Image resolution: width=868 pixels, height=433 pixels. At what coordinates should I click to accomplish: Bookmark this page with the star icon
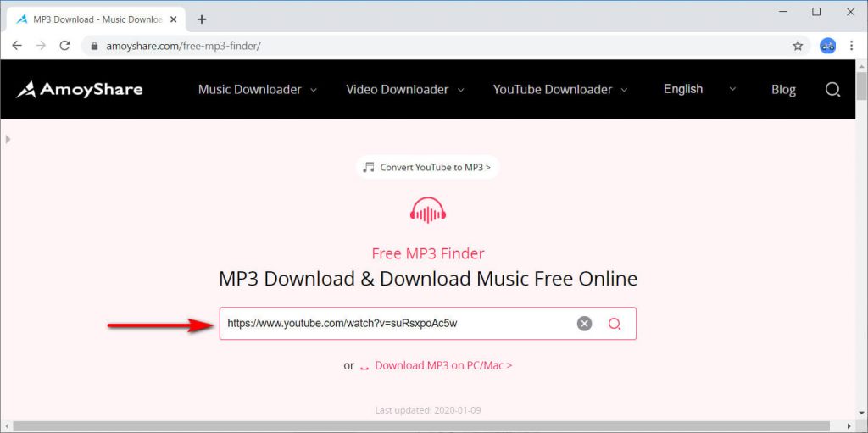tap(798, 46)
